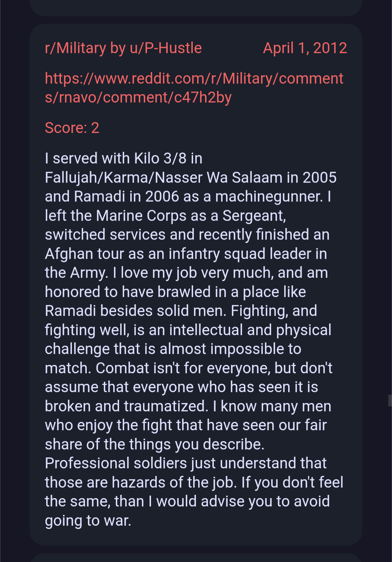Click the final words "going to war."

(88, 521)
